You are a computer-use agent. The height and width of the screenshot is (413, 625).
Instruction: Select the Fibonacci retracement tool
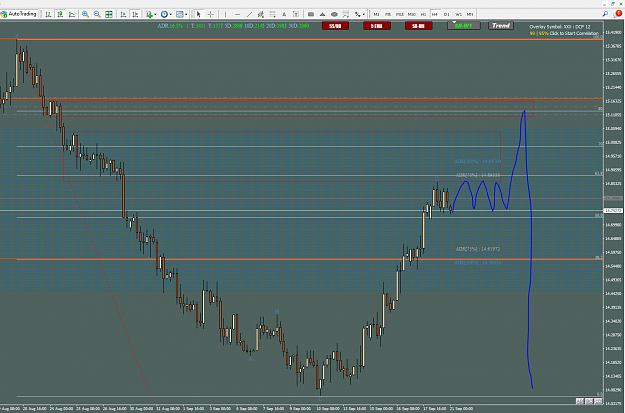pos(272,14)
